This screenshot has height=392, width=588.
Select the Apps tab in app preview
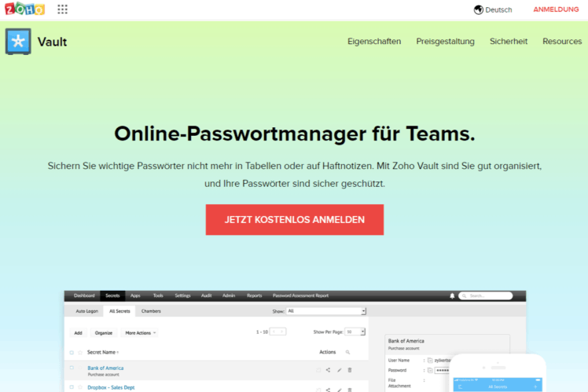click(135, 295)
